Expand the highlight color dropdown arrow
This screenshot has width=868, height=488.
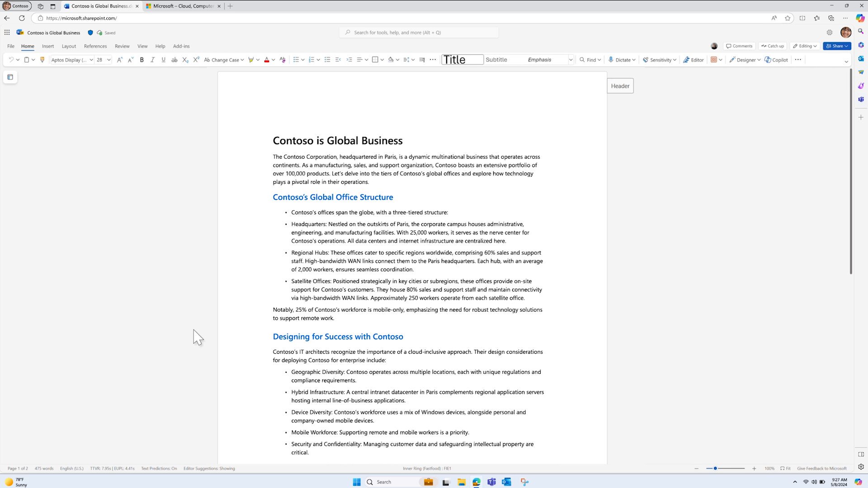click(x=258, y=60)
